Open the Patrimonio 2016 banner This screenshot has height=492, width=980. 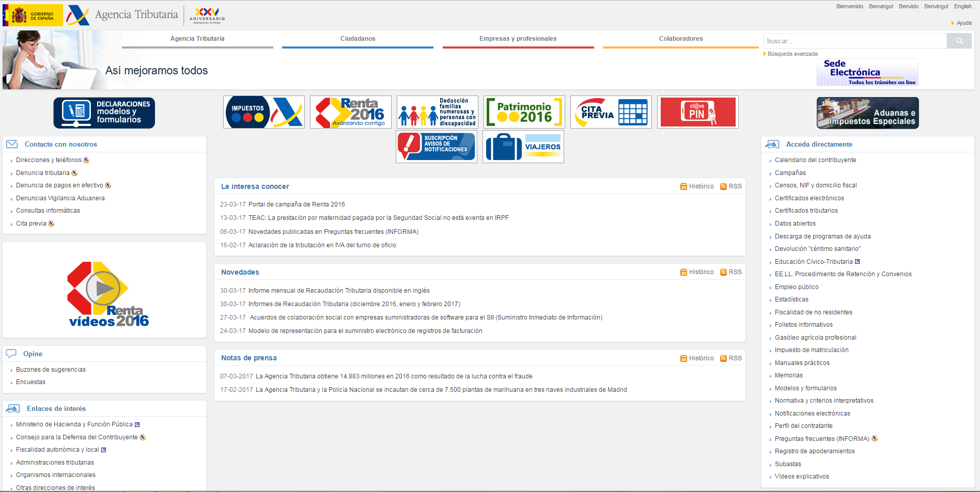(524, 112)
